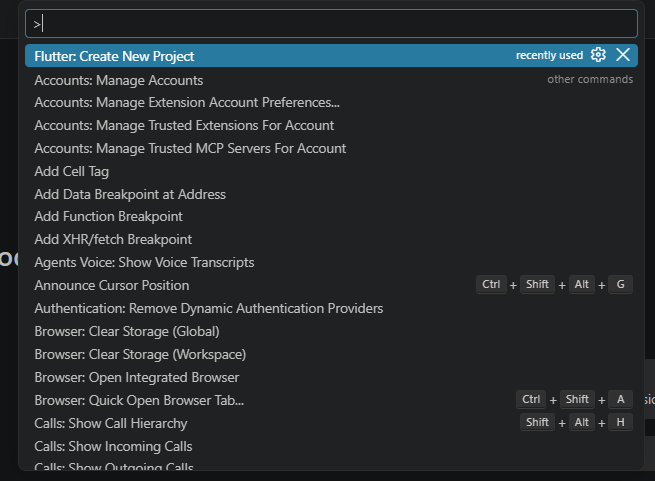Select Browser: Quick Open Browser Tab...
This screenshot has width=655, height=481.
click(x=331, y=400)
